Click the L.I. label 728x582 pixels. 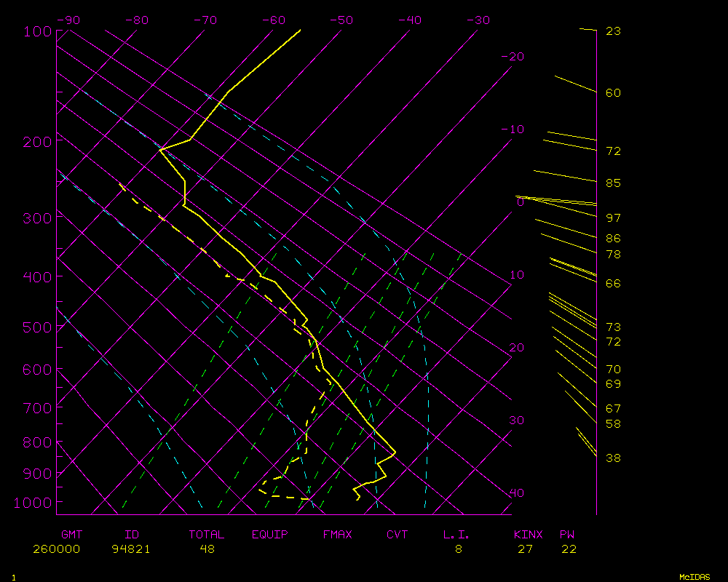(x=456, y=534)
